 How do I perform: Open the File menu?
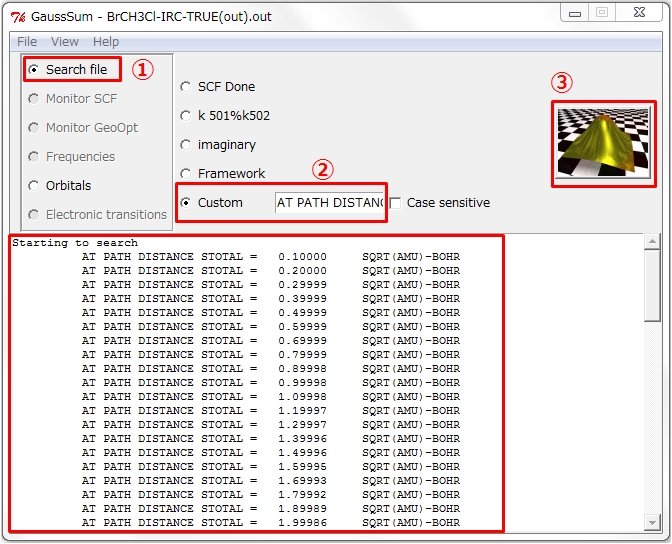pos(27,42)
